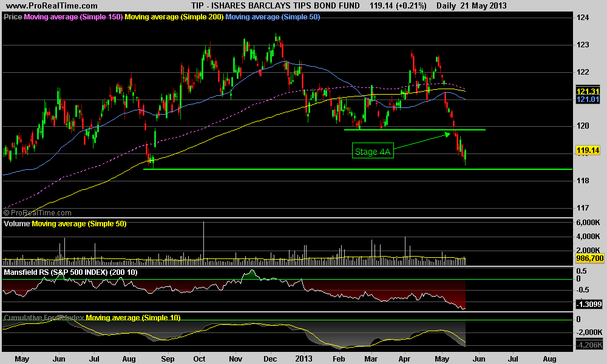Select the yellow 119.14 last price tag
Image resolution: width=607 pixels, height=364 pixels.
pos(588,150)
